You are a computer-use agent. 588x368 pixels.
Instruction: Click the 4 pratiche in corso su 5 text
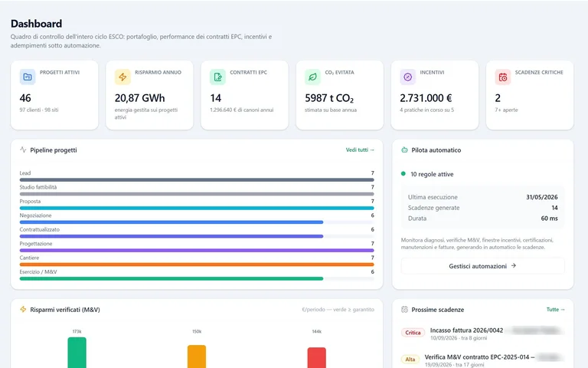tap(426, 110)
